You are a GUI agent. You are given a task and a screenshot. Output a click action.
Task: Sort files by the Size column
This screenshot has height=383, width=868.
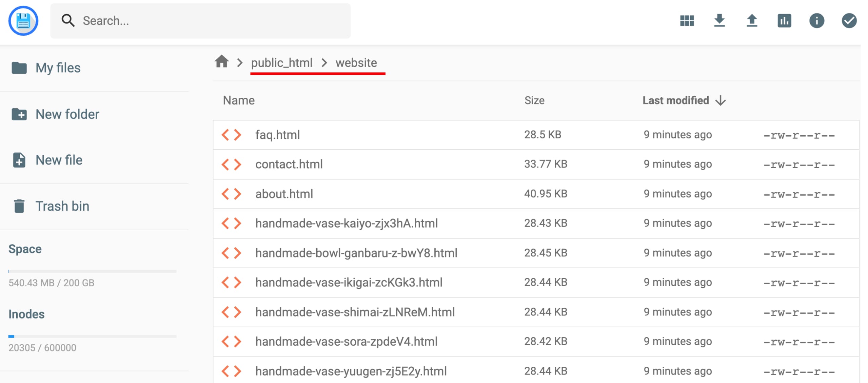click(x=535, y=100)
